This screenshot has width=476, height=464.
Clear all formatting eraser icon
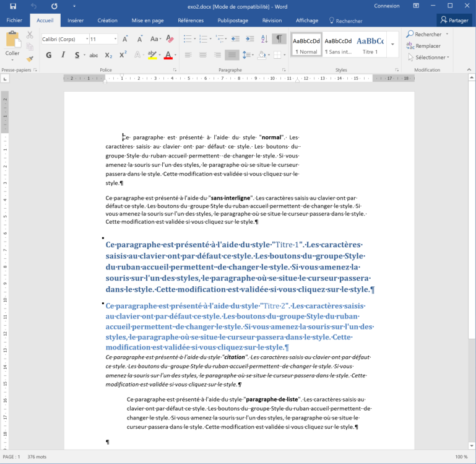170,39
